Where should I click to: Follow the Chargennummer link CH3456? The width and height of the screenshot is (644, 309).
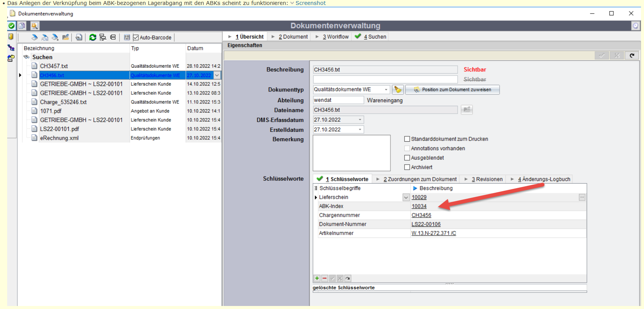(x=421, y=215)
